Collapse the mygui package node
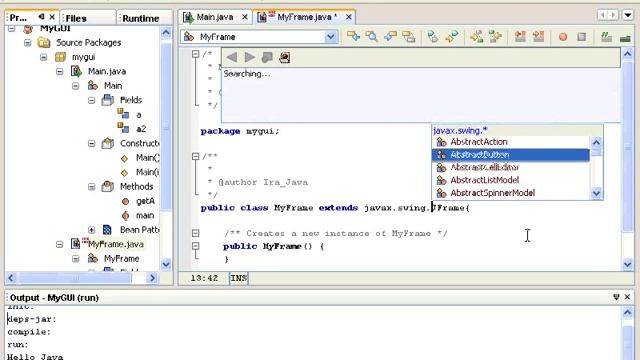The width and height of the screenshot is (640, 360). coord(44,57)
